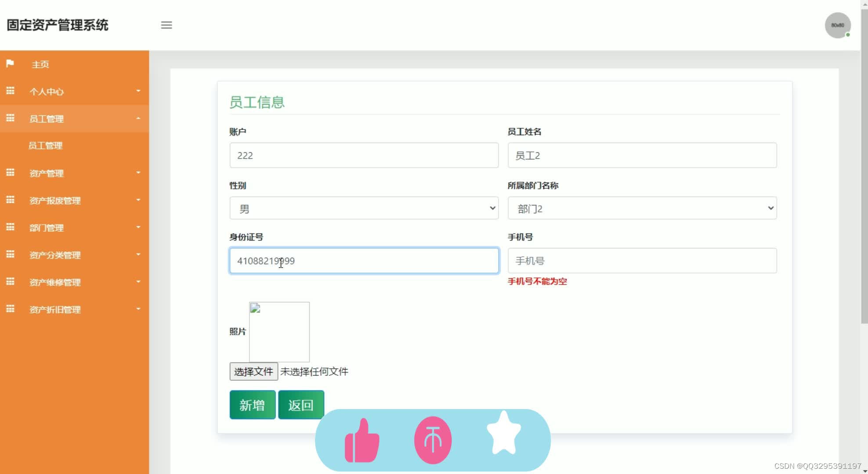Viewport: 868px width, 474px height.
Task: Click the grid icon beside 资产维修管理
Action: coord(10,281)
